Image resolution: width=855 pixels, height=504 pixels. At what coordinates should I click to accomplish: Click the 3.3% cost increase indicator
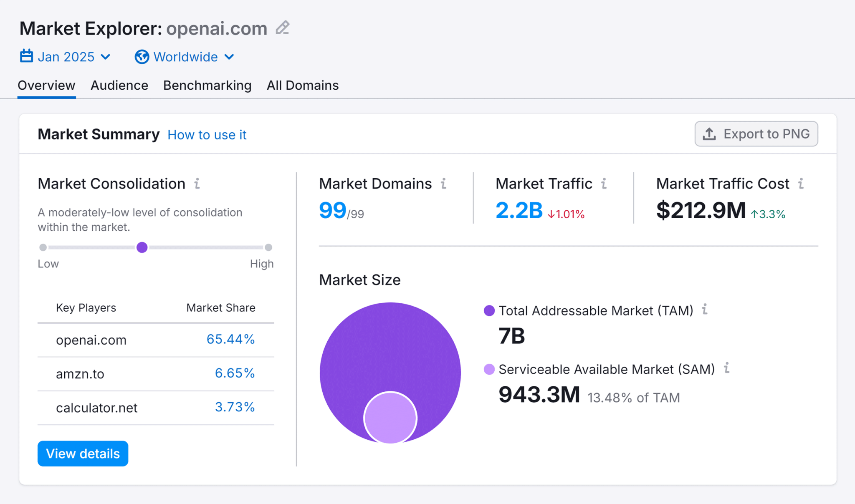768,214
